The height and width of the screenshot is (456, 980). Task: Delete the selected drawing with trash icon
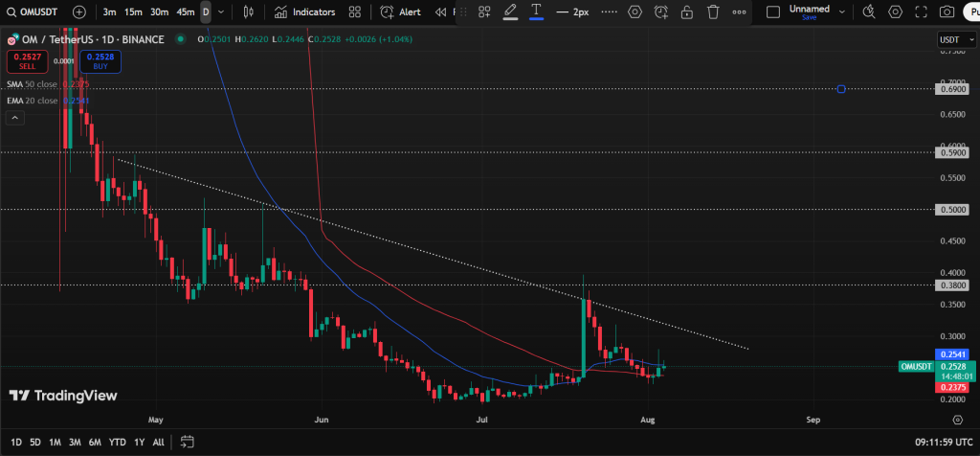click(713, 11)
